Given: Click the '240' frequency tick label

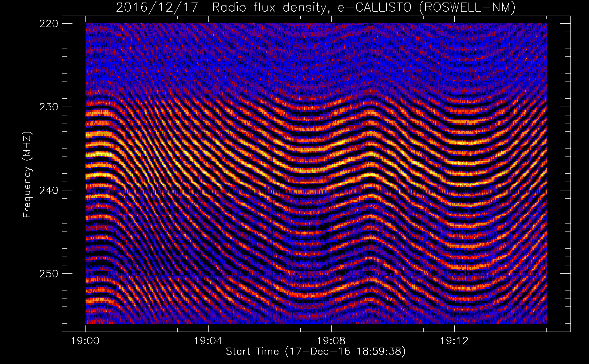Looking at the screenshot, I should [48, 190].
